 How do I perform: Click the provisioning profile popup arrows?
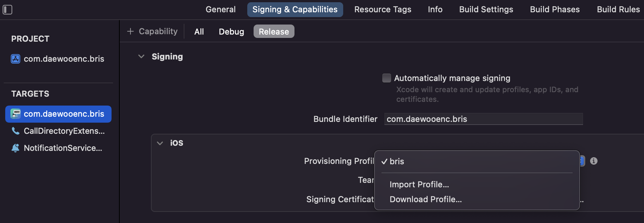tap(582, 161)
